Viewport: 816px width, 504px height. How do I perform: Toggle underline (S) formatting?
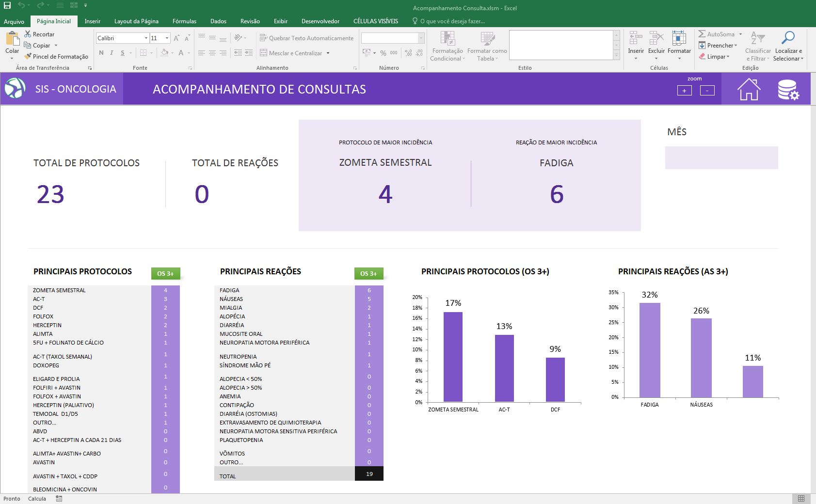(123, 53)
